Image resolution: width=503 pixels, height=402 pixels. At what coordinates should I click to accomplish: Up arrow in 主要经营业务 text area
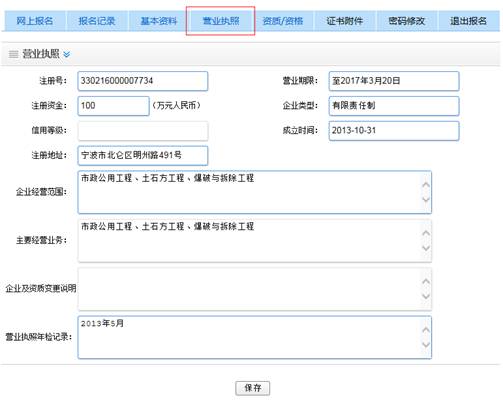(x=426, y=233)
